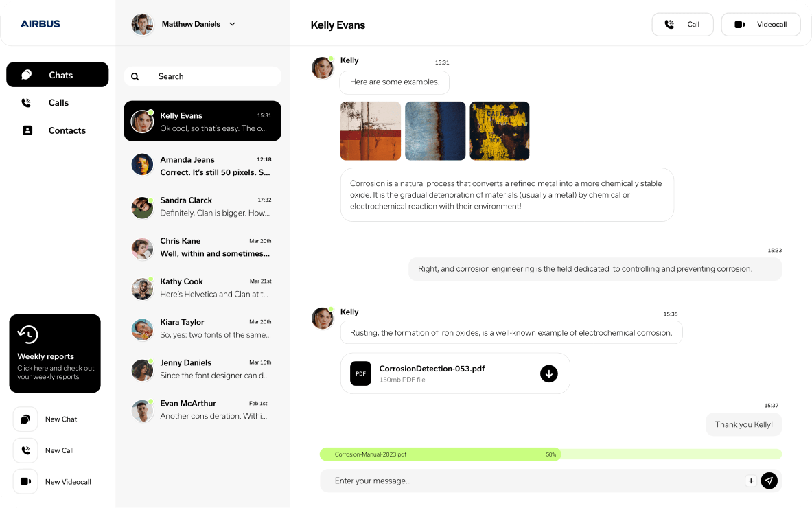The height and width of the screenshot is (508, 812).
Task: Open the yellow peeling paint thumbnail
Action: click(x=499, y=130)
